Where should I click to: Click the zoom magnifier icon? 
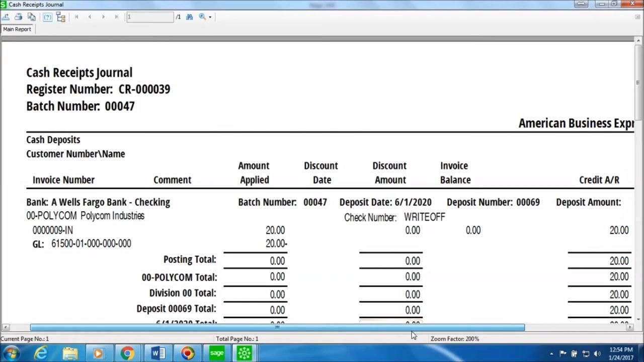[202, 17]
